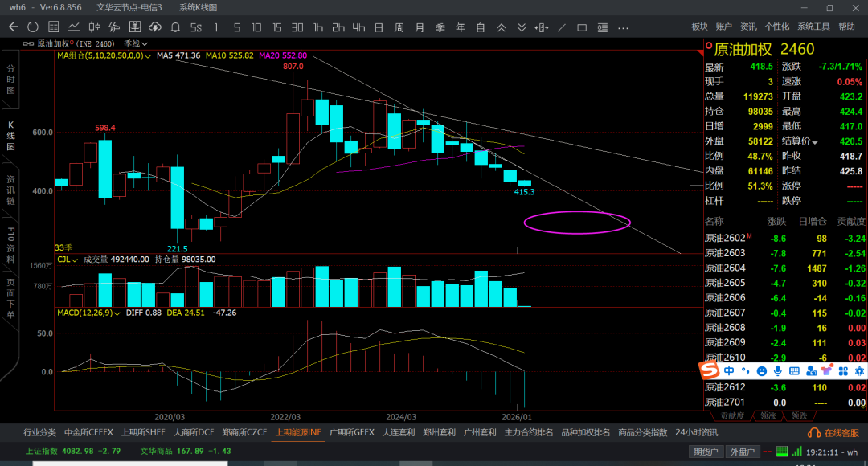This screenshot has height=466, width=868.
Task: Refresh the chart with reload icon
Action: (33, 27)
